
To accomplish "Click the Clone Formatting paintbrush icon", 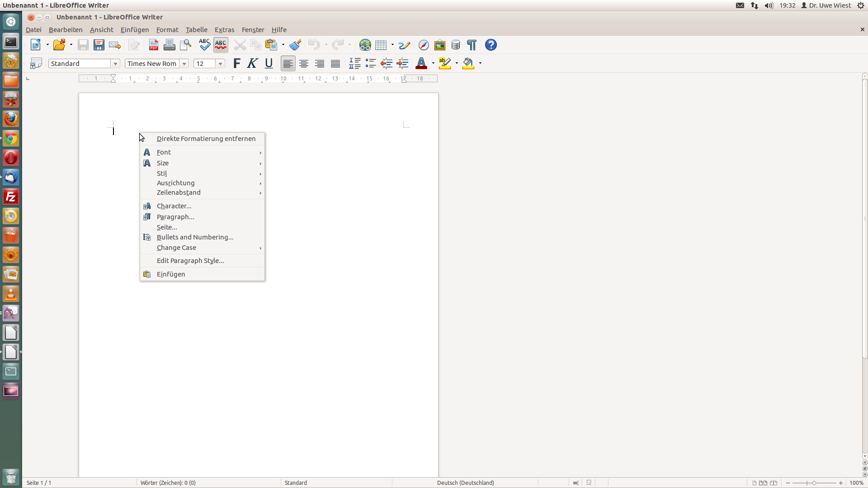I will click(296, 45).
